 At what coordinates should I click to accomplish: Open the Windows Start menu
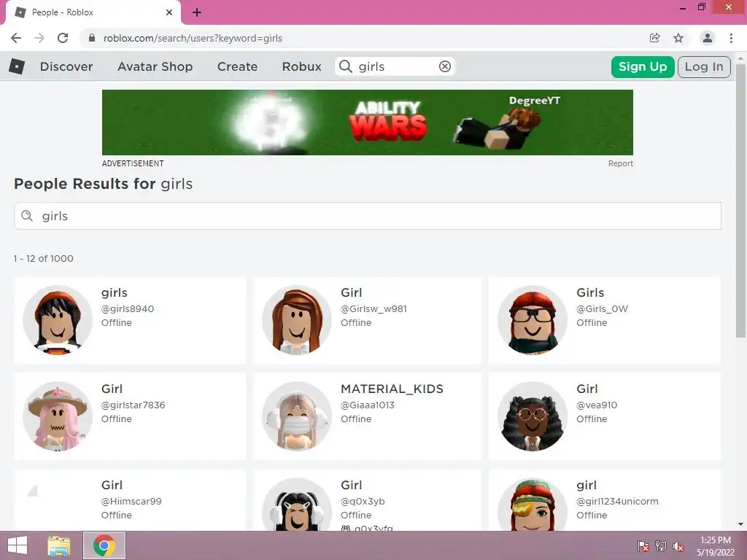tap(18, 545)
